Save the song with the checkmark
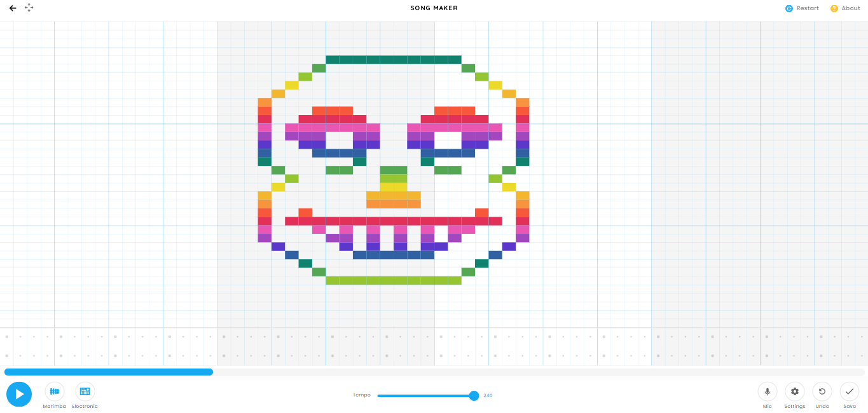Screen dimensions: 868x413 tap(850, 391)
